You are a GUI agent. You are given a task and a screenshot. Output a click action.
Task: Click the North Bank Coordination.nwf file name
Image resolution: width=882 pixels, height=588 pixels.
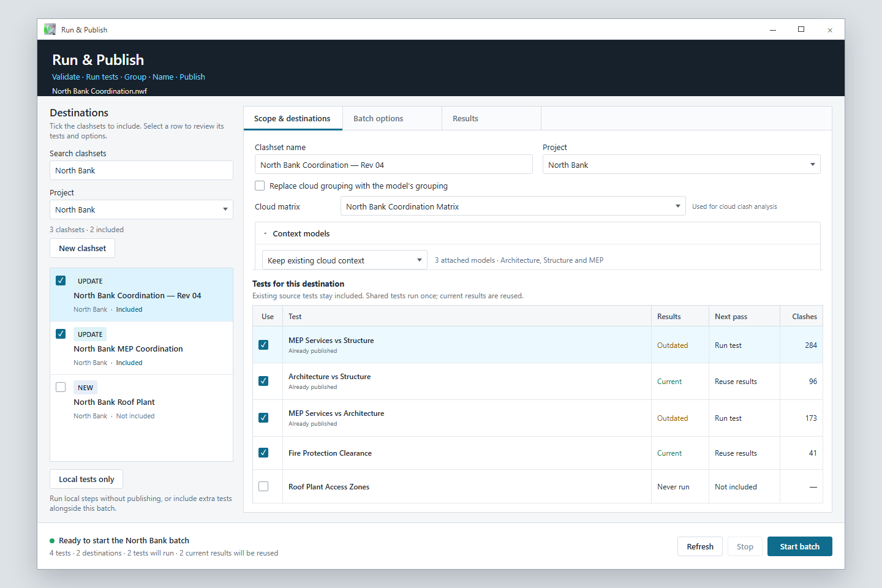pos(99,91)
